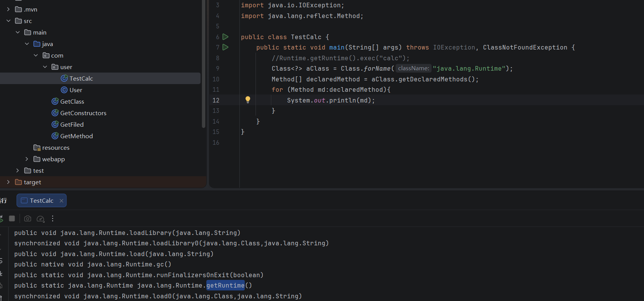
Task: Select the GetMethod label in the tree
Action: 76,136
